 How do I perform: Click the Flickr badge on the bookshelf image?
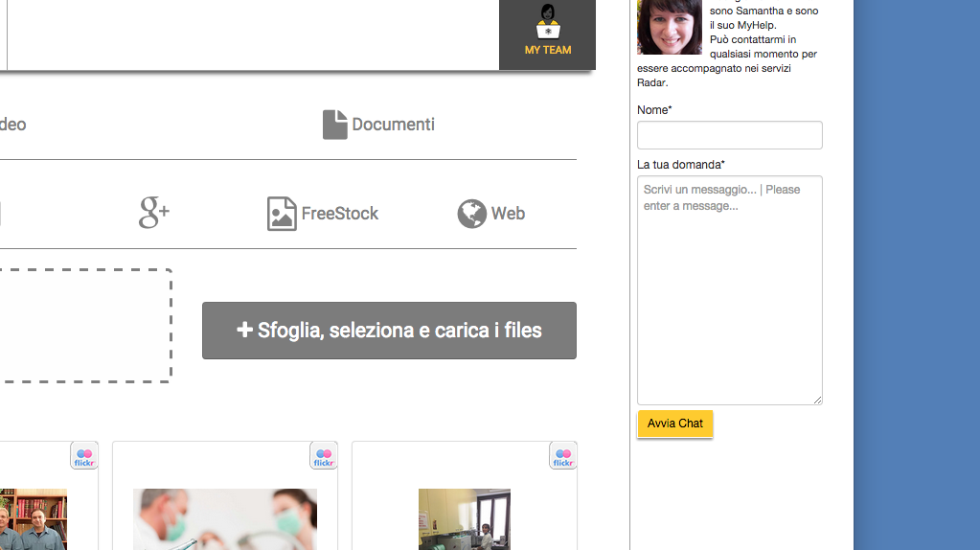[84, 456]
